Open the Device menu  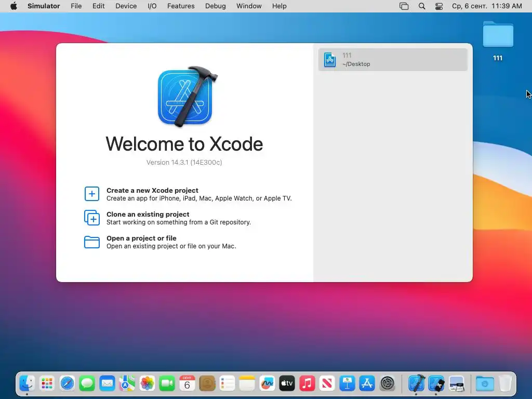point(126,6)
